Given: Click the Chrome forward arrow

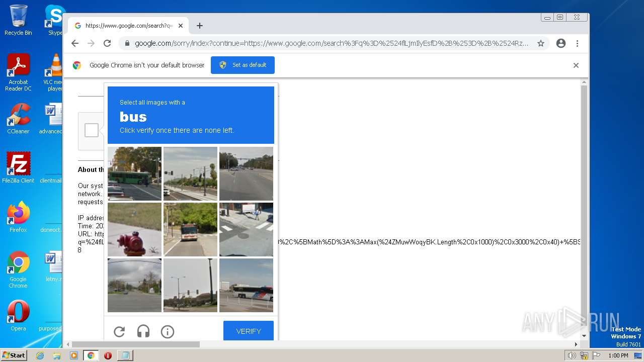Looking at the screenshot, I should (91, 43).
